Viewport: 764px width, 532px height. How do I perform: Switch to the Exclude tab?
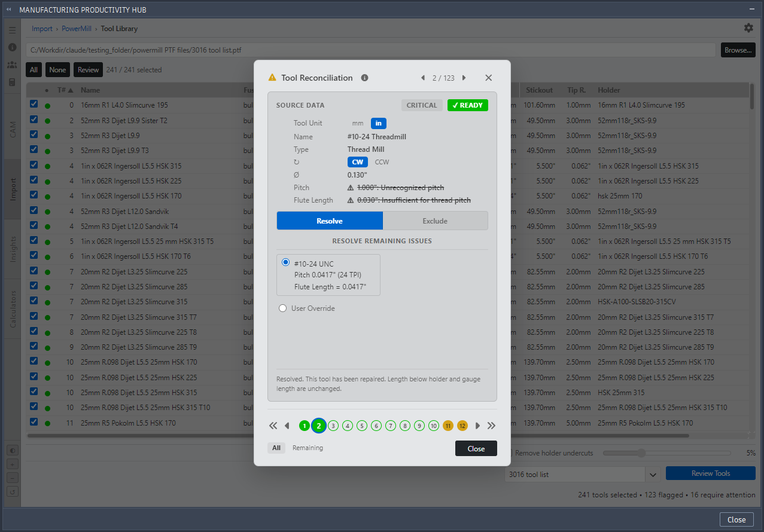pyautogui.click(x=435, y=221)
